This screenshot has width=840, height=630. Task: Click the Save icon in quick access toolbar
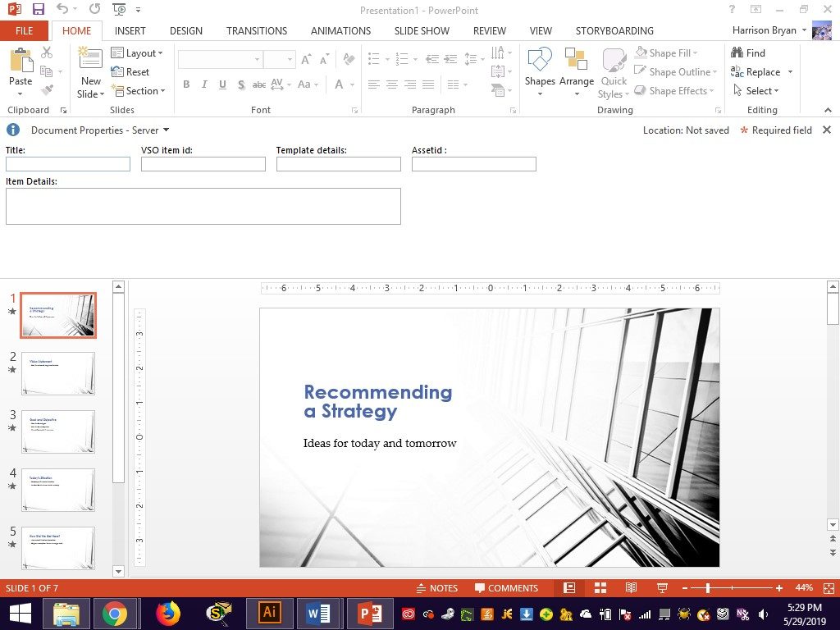38,9
